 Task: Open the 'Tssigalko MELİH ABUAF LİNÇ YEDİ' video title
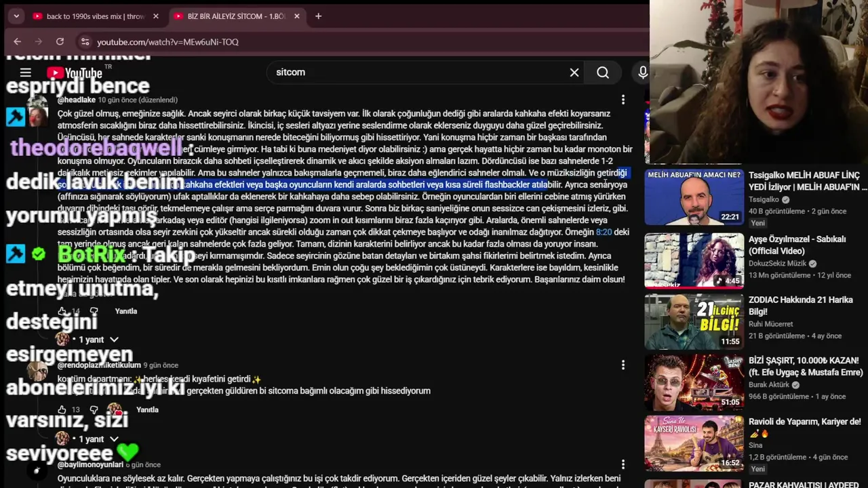point(808,181)
